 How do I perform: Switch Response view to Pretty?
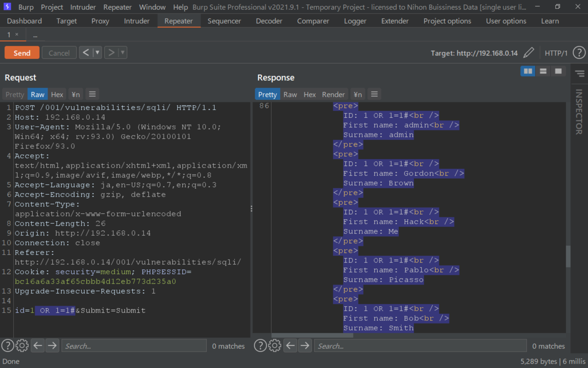(268, 94)
